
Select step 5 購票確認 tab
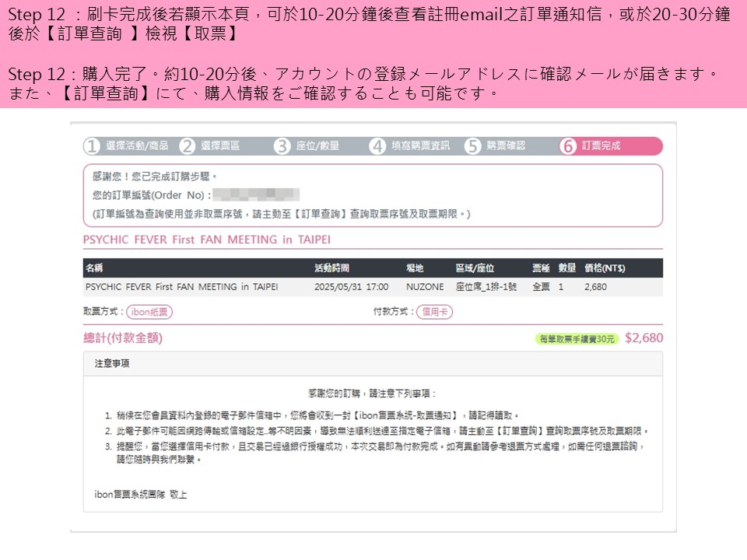[496, 145]
